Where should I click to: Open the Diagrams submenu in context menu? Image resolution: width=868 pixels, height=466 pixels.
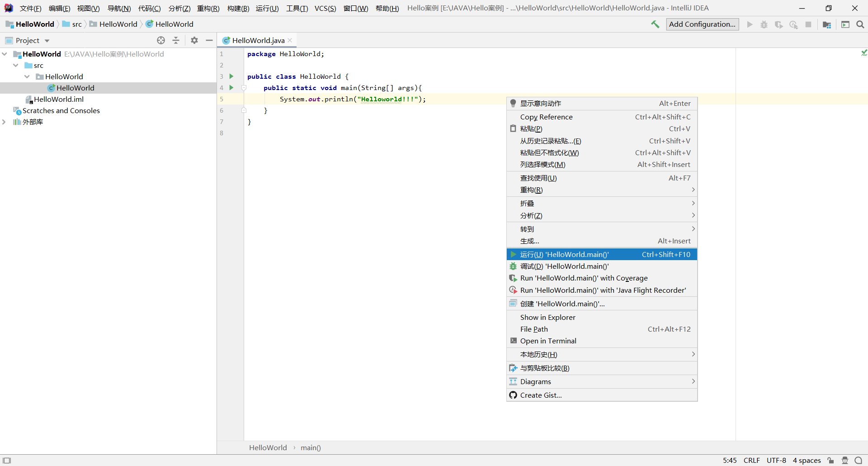[602, 382]
